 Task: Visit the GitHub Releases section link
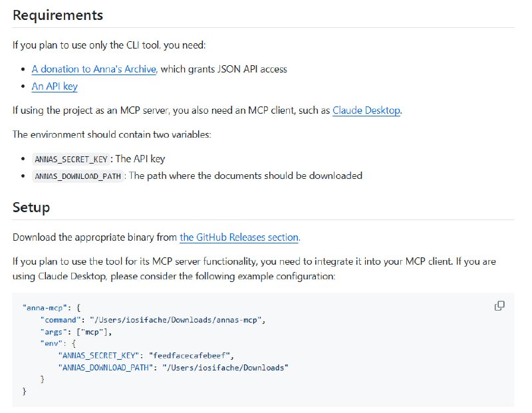(239, 237)
